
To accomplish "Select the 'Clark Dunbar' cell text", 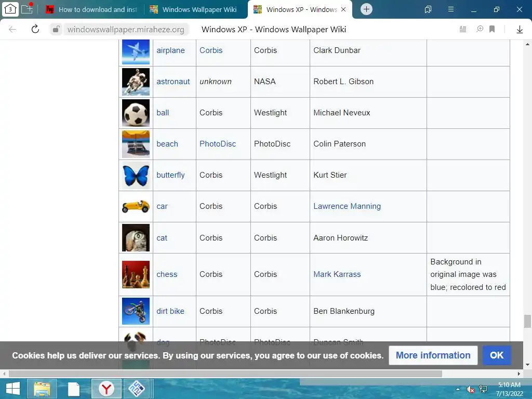I will click(337, 50).
